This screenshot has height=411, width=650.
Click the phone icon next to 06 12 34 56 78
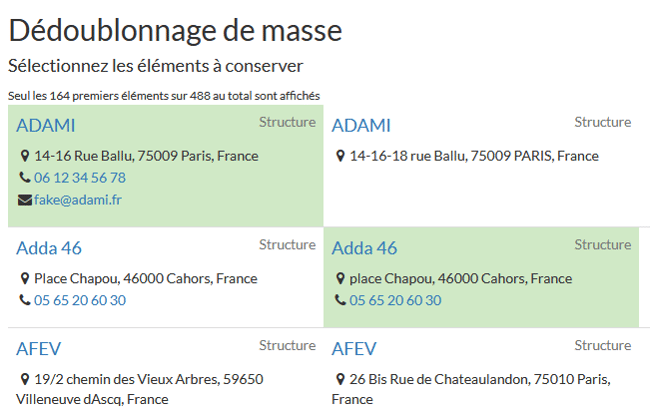pos(25,178)
